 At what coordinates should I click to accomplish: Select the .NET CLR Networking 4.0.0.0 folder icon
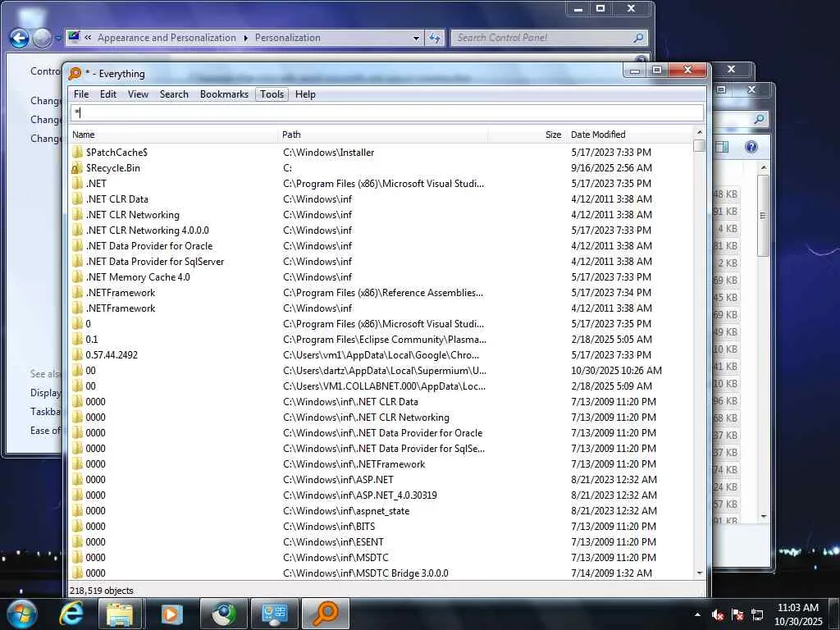[x=77, y=230]
